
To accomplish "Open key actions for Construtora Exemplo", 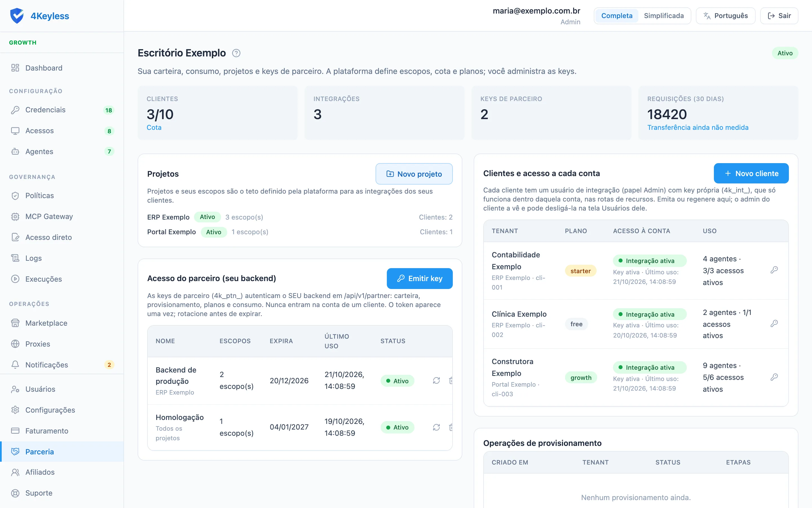I will pos(774,377).
